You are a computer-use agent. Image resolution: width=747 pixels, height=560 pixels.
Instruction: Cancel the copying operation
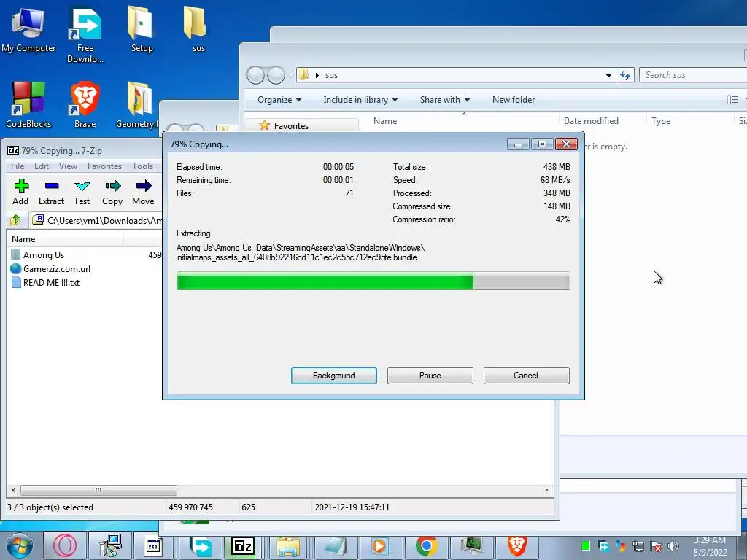(527, 376)
